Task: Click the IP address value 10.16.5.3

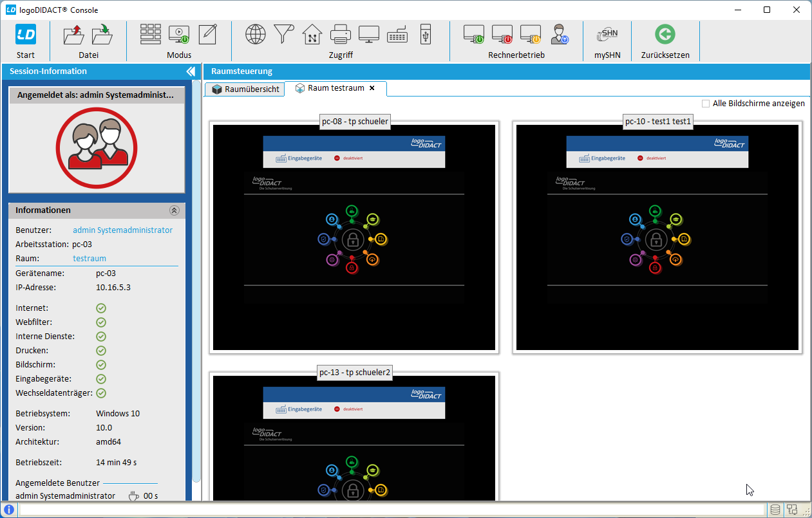Action: [113, 287]
